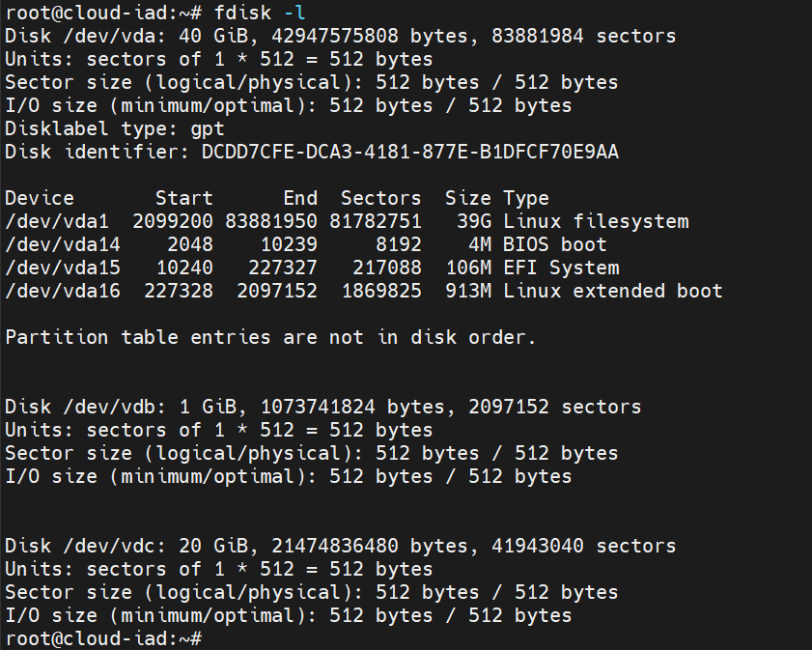
Task: Click the /dev/vda14 device entry
Action: pos(62,244)
